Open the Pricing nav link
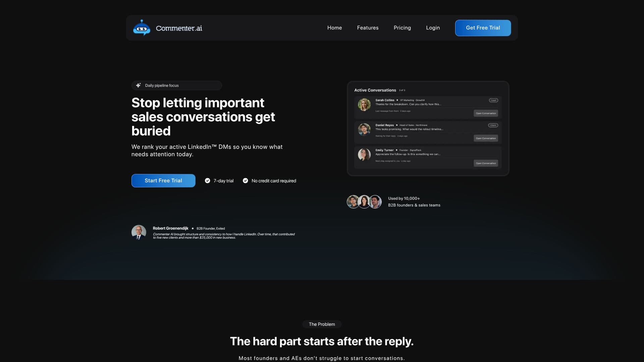The height and width of the screenshot is (362, 644). click(402, 28)
